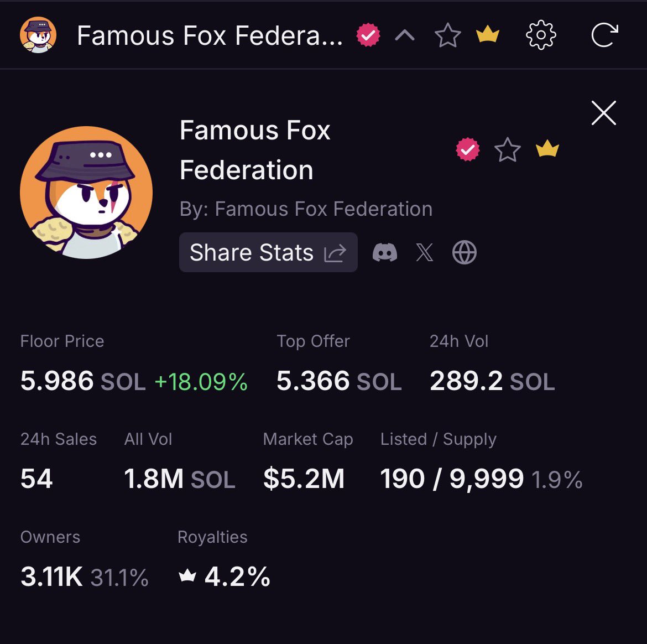Screen dimensions: 647x644
Task: Click the Floor Price 5.986 SOL value
Action: [83, 381]
